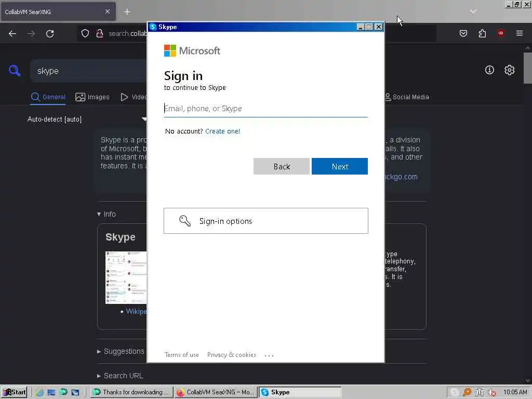Click the taskbar clock 10:05 AM
The height and width of the screenshot is (399, 532).
pyautogui.click(x=515, y=392)
